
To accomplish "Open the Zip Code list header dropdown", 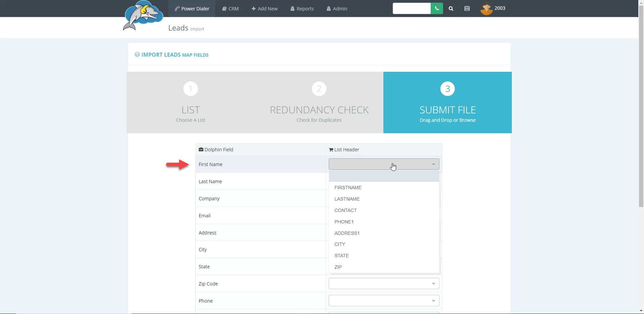I will 384,283.
